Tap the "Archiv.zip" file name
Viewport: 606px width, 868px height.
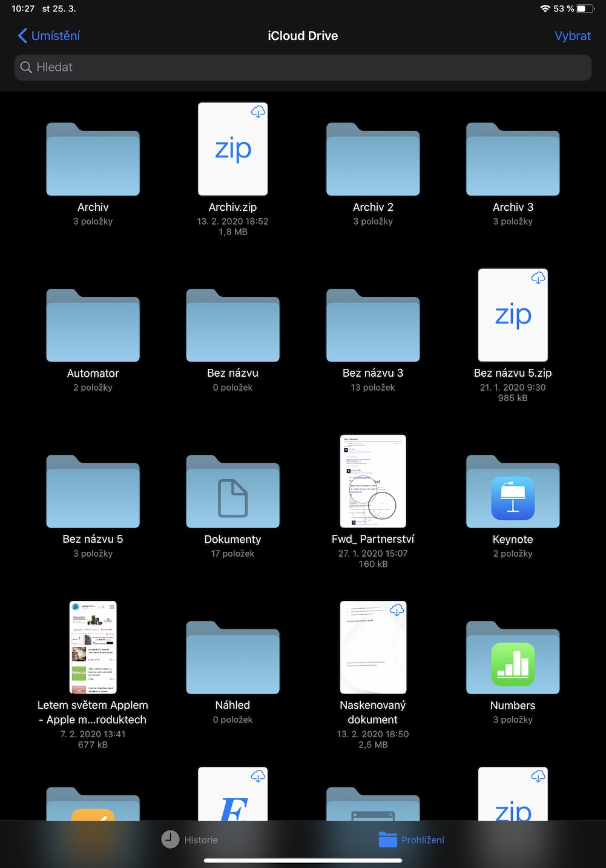click(x=233, y=207)
